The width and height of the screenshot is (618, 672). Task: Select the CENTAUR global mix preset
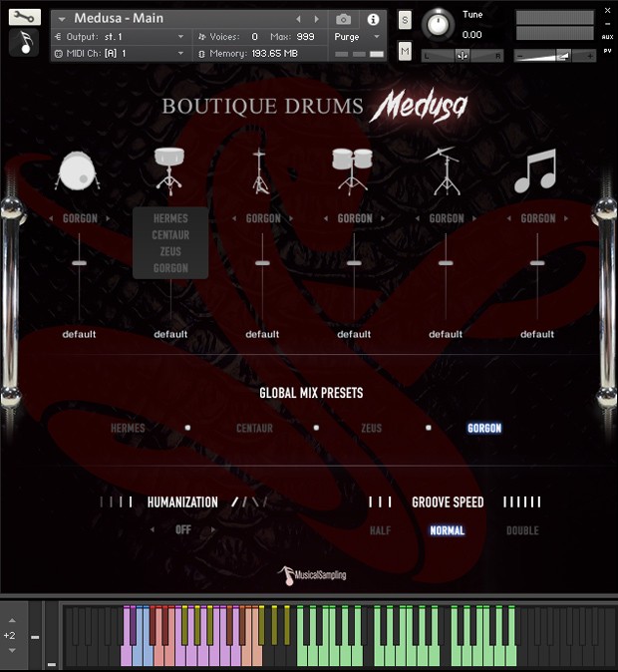[254, 428]
